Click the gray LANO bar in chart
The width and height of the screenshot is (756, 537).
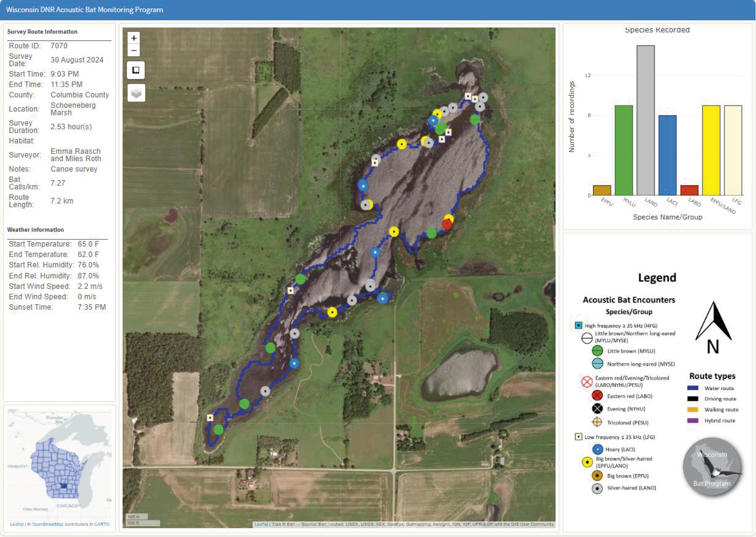point(646,120)
